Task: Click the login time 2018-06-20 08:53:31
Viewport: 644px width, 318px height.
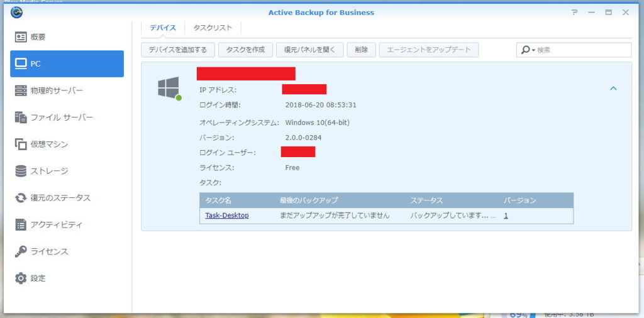Action: pos(321,105)
